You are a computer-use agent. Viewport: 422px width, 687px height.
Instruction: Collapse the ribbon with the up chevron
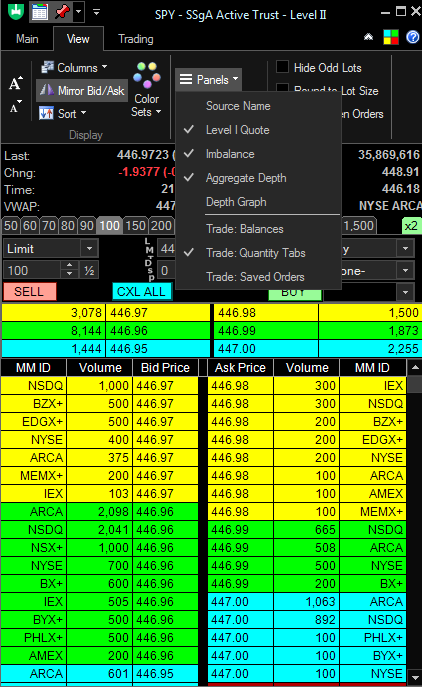[369, 37]
